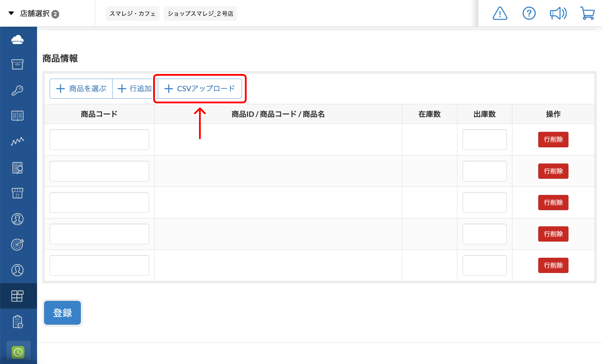This screenshot has width=602, height=364.
Task: Open the archive box icon in sidebar
Action: click(x=18, y=64)
